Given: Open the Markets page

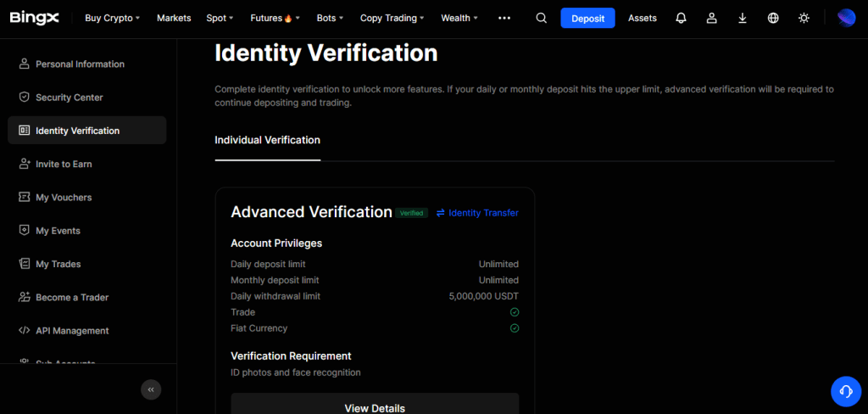Looking at the screenshot, I should (x=174, y=19).
